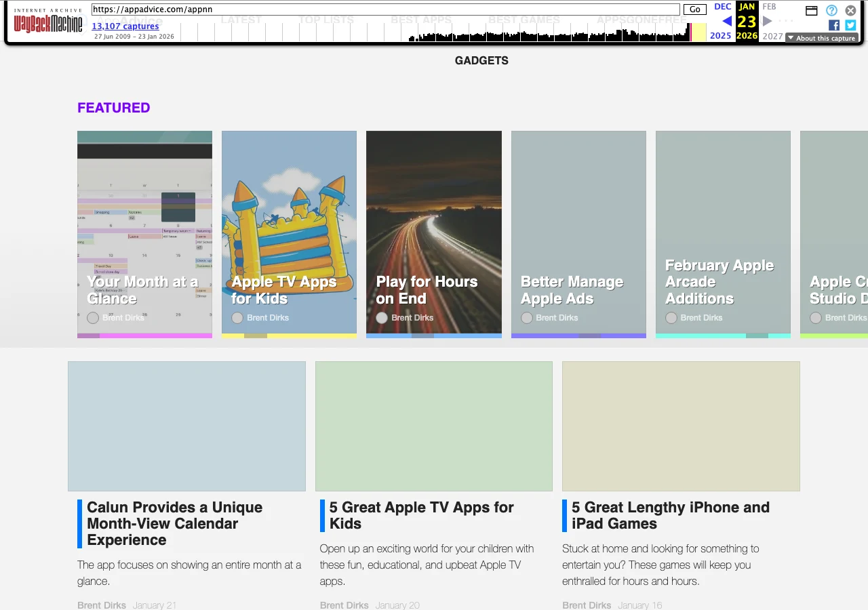Open the BEST GAMES nav item

pyautogui.click(x=524, y=20)
